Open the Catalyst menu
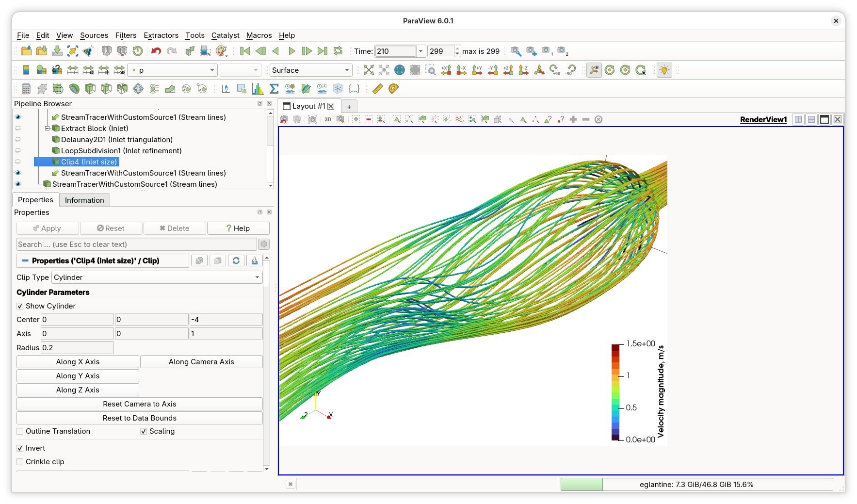 tap(225, 35)
